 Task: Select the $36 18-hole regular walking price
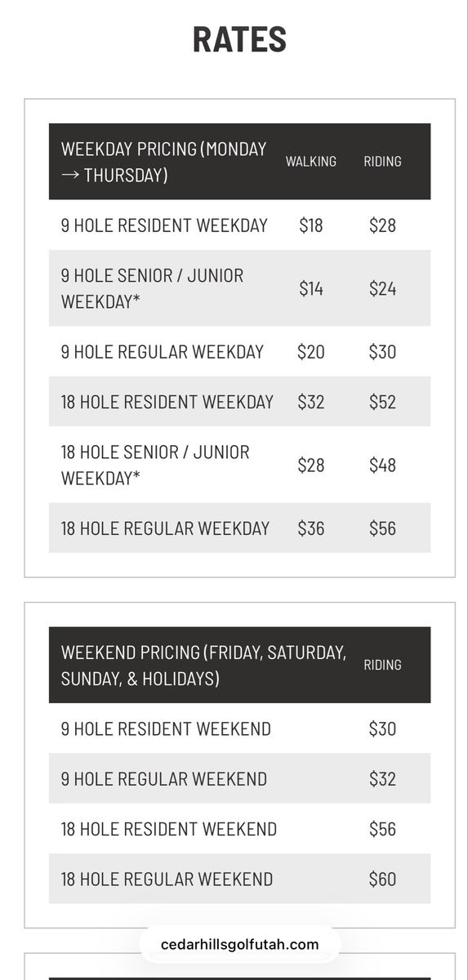coord(310,528)
